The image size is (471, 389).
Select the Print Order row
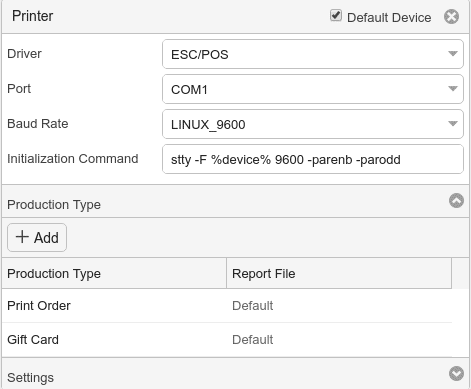227,306
